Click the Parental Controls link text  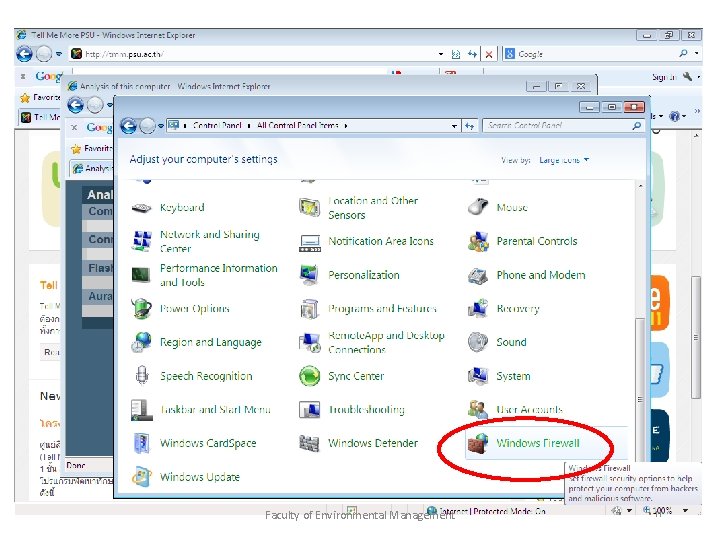click(x=537, y=241)
